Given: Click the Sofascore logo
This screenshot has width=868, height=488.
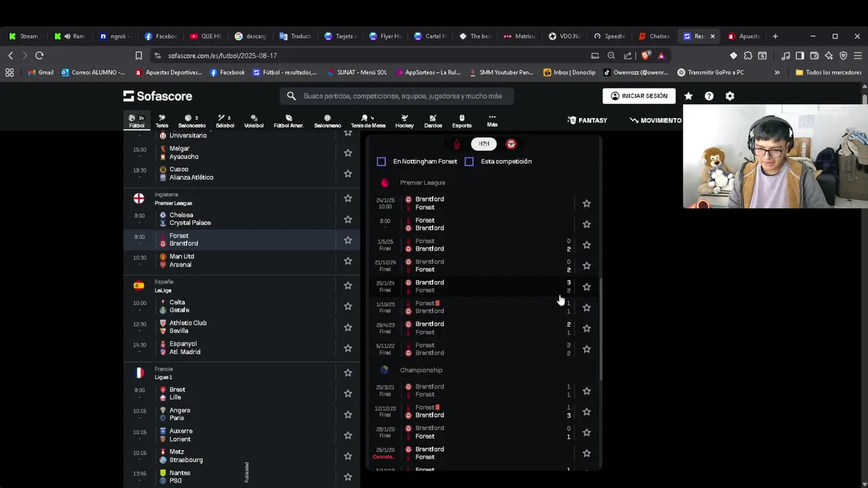Looking at the screenshot, I should click(x=157, y=96).
